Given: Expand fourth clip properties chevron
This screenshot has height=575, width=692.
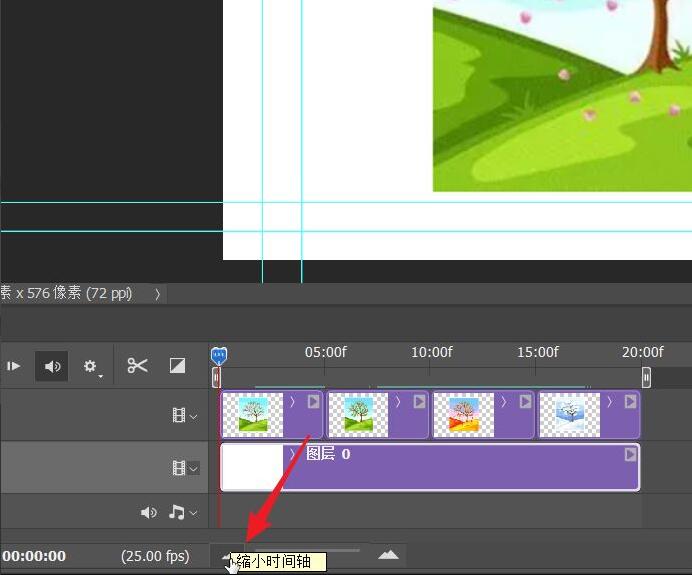Looking at the screenshot, I should click(x=610, y=402).
